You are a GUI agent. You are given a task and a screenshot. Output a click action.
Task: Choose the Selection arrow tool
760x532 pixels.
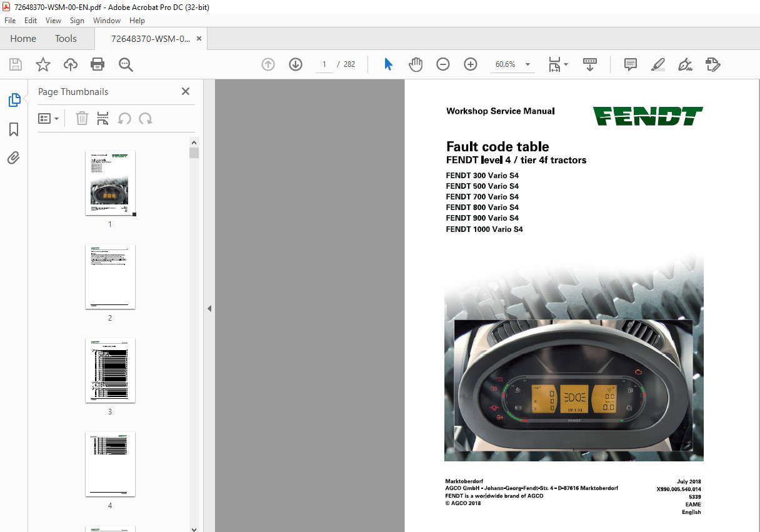point(388,64)
